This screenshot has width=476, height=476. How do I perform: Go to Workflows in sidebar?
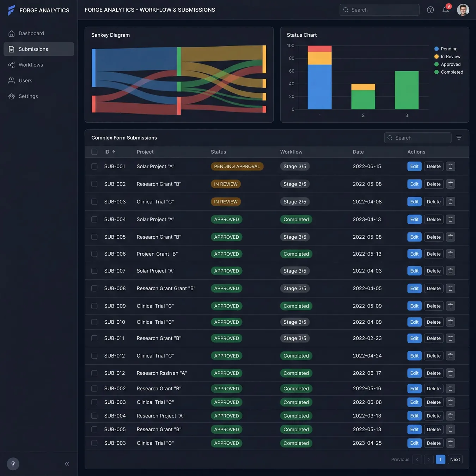pyautogui.click(x=39, y=65)
